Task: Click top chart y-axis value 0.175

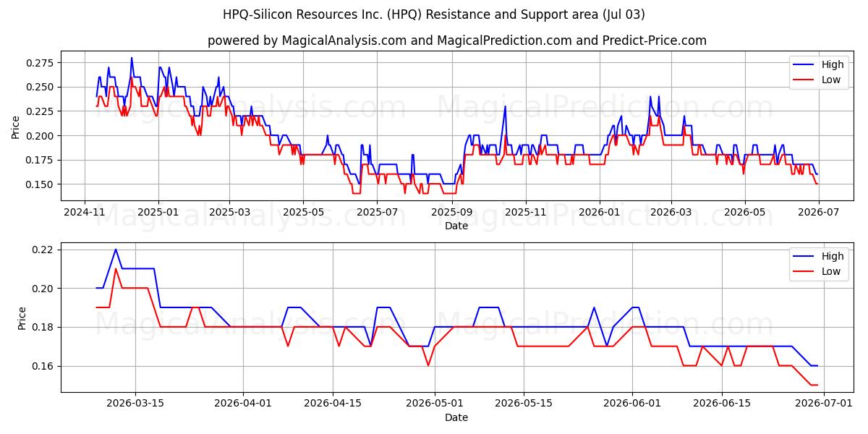Action: pos(40,160)
